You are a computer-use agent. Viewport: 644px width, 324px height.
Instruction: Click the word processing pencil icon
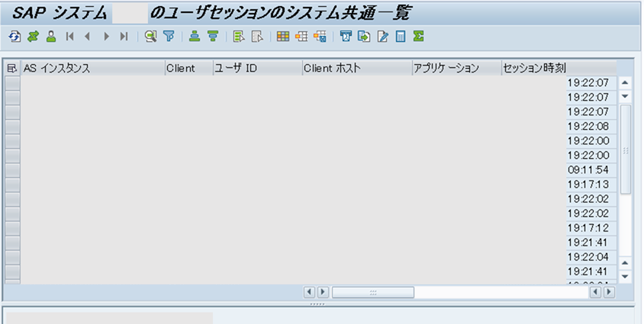click(x=382, y=37)
